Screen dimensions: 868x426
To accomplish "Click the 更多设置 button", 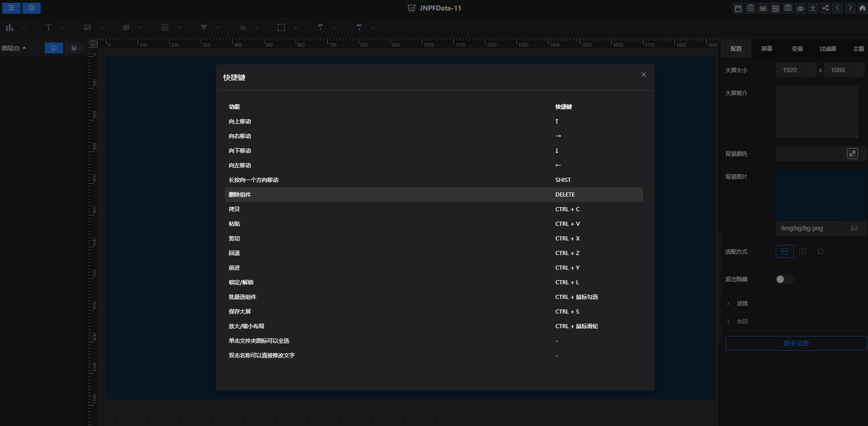I will [x=796, y=343].
